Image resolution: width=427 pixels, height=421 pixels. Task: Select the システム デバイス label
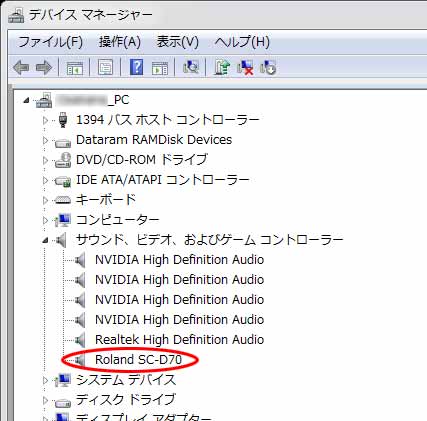pyautogui.click(x=126, y=380)
